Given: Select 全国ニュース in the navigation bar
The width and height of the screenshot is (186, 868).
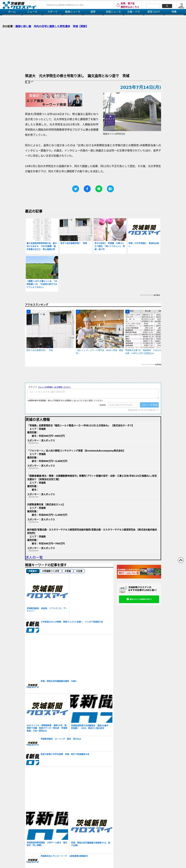Looking at the screenshot, I should tap(113, 12).
